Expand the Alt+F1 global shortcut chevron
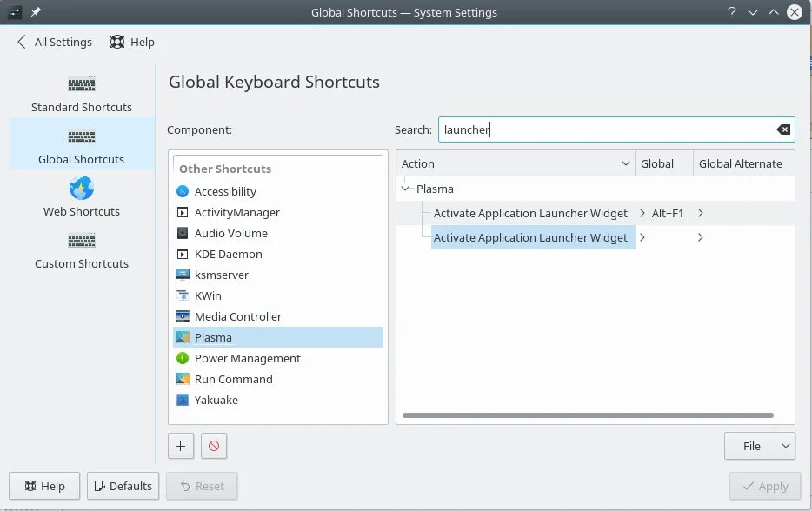 [x=642, y=213]
